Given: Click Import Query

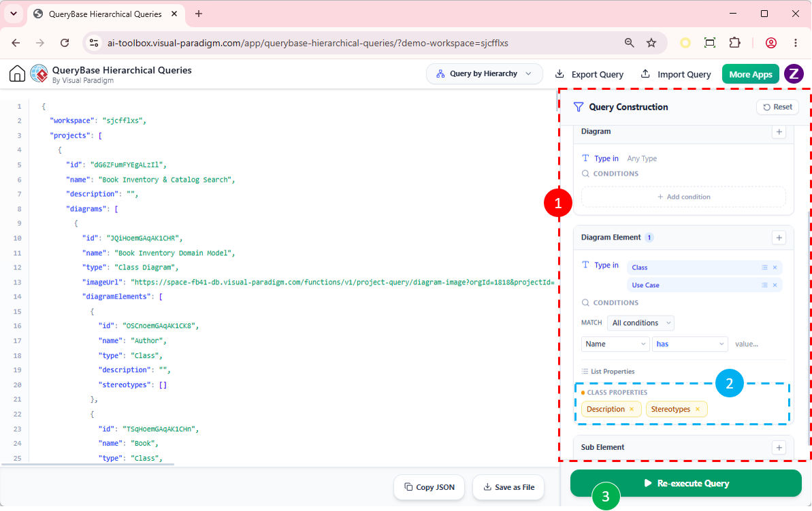Looking at the screenshot, I should 676,74.
